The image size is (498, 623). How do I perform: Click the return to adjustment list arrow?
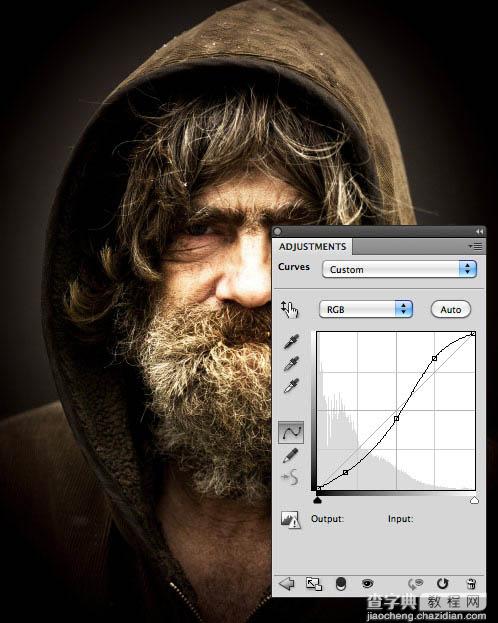286,584
